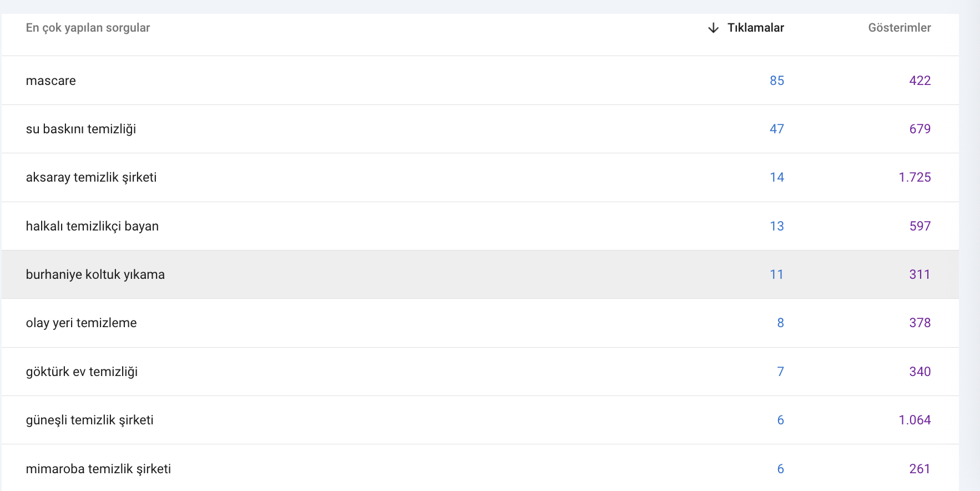Click the 679 impressions value
The width and height of the screenshot is (980, 491).
(x=920, y=129)
